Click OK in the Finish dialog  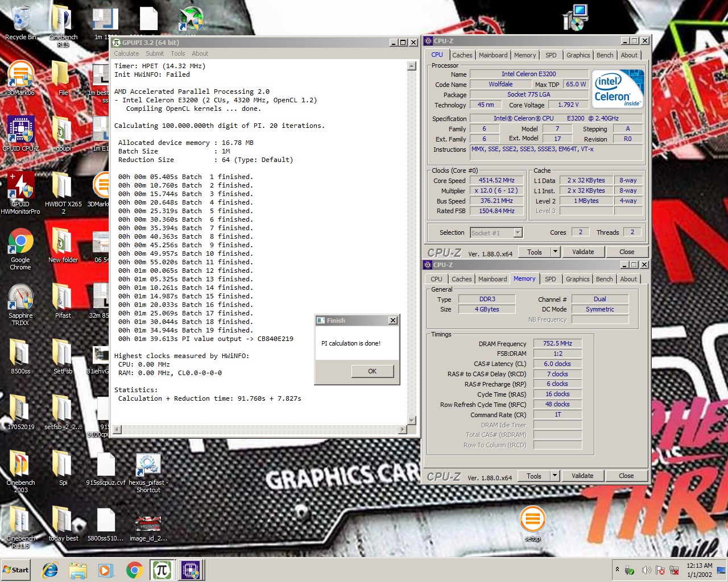tap(372, 371)
